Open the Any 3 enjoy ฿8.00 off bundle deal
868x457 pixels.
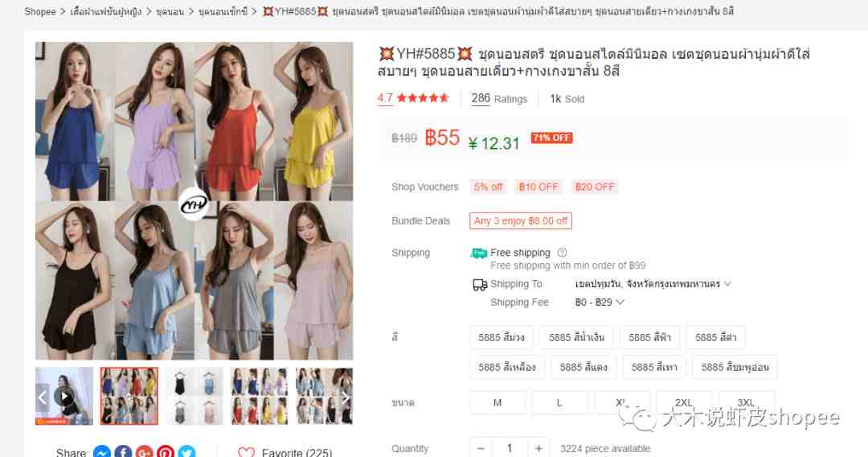520,220
